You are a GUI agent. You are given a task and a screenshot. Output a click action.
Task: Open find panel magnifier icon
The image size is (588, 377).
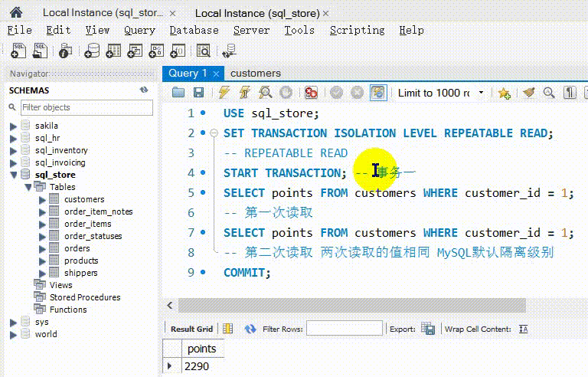[x=549, y=93]
